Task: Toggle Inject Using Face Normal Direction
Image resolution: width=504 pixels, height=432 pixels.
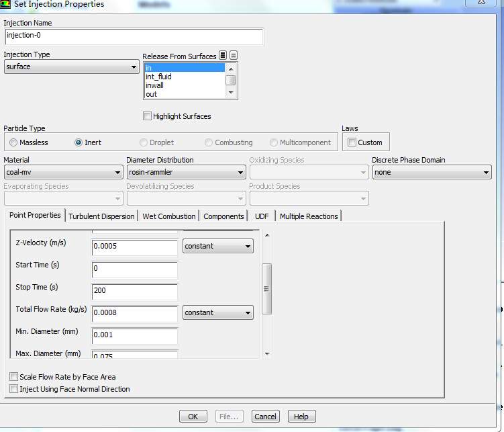Action: coord(13,389)
